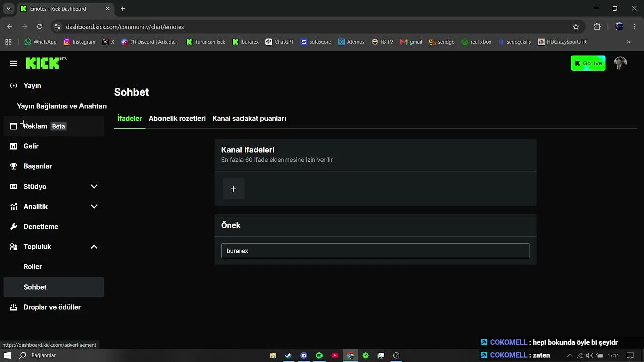Open the sedoçekiliş bookmark
Screen dimensions: 644x362
[514, 42]
